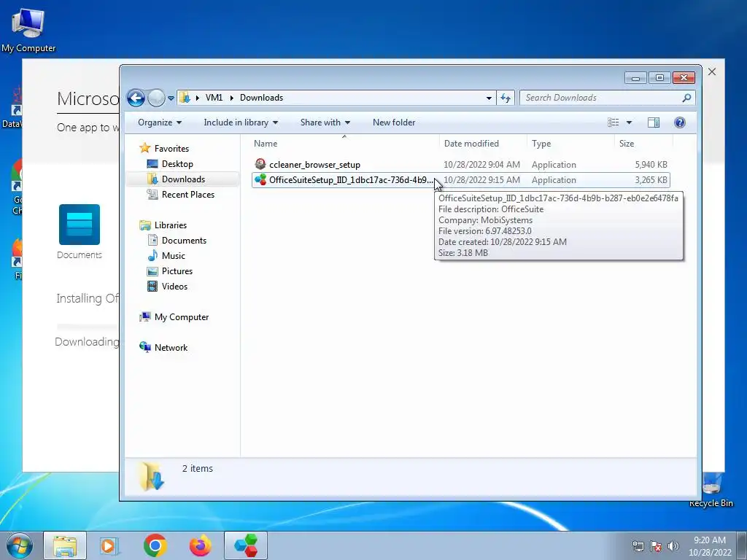Select Favorites in the navigation pane
The height and width of the screenshot is (560, 747).
point(171,149)
